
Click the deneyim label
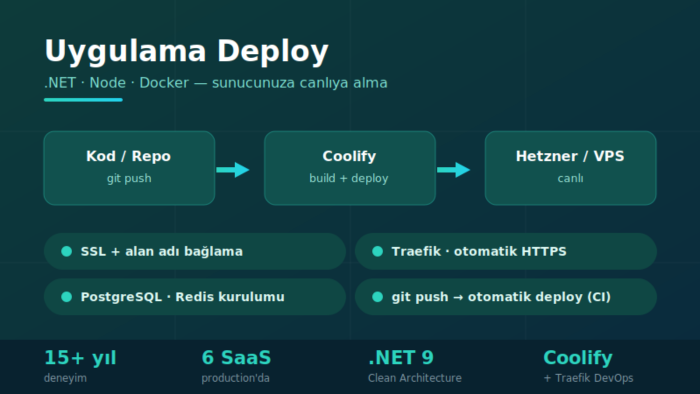(x=65, y=378)
